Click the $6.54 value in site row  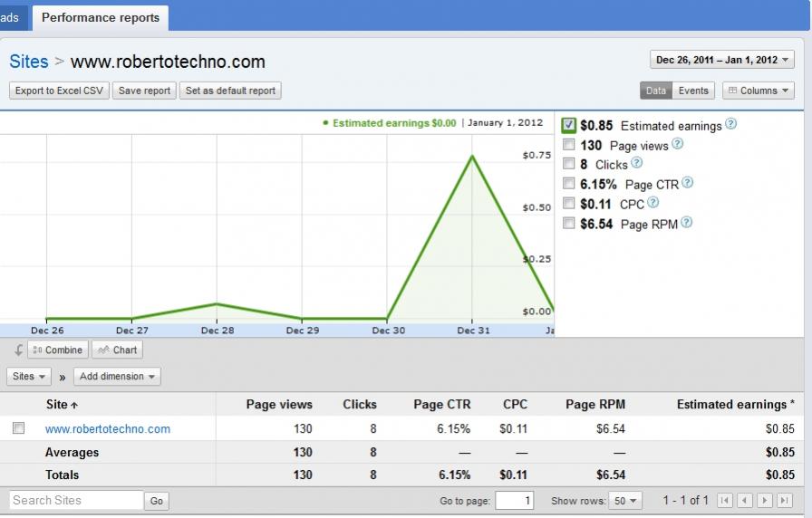tap(611, 428)
